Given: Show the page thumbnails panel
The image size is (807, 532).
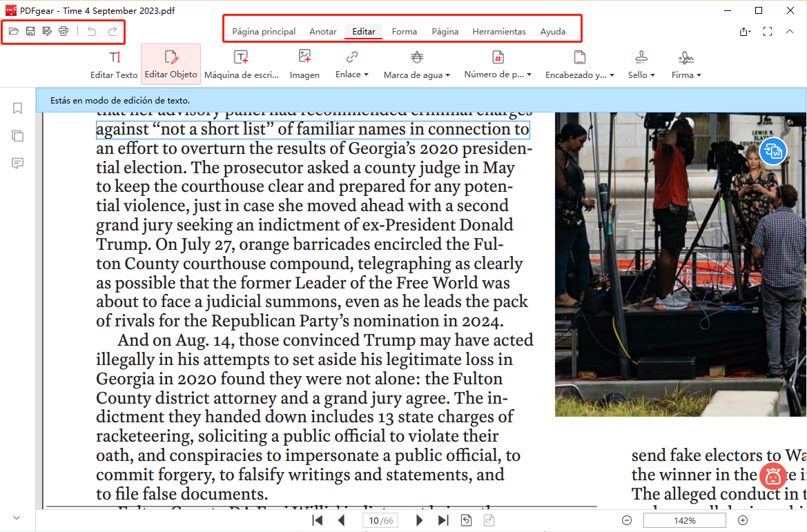Looking at the screenshot, I should click(17, 136).
